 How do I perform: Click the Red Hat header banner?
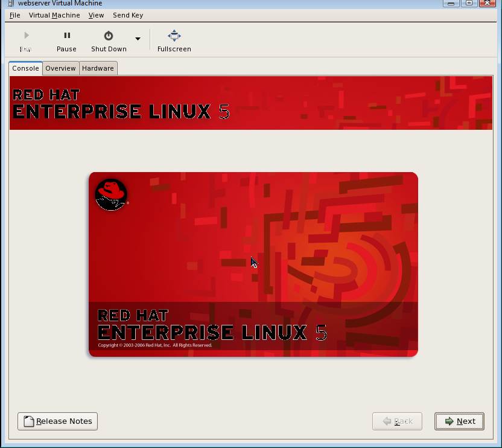click(250, 103)
